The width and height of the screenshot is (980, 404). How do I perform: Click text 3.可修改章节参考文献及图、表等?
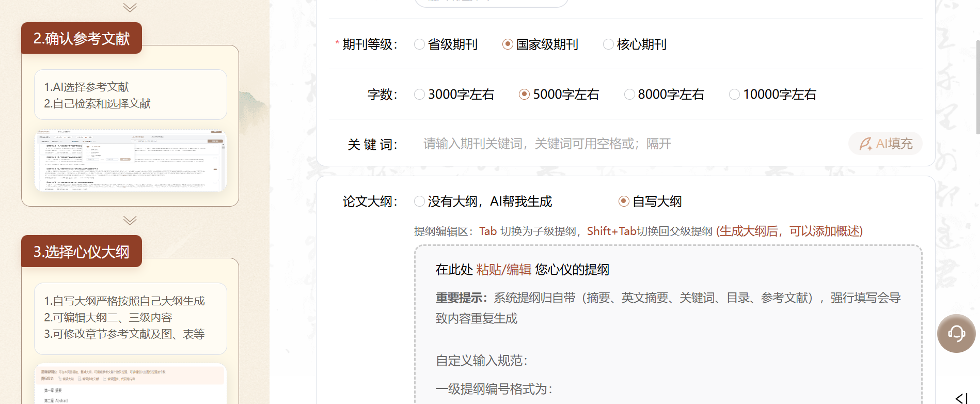(x=124, y=334)
